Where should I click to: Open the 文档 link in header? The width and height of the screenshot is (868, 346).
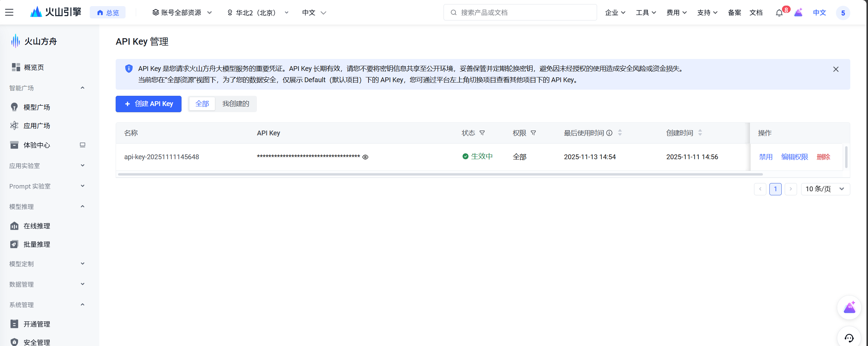756,13
